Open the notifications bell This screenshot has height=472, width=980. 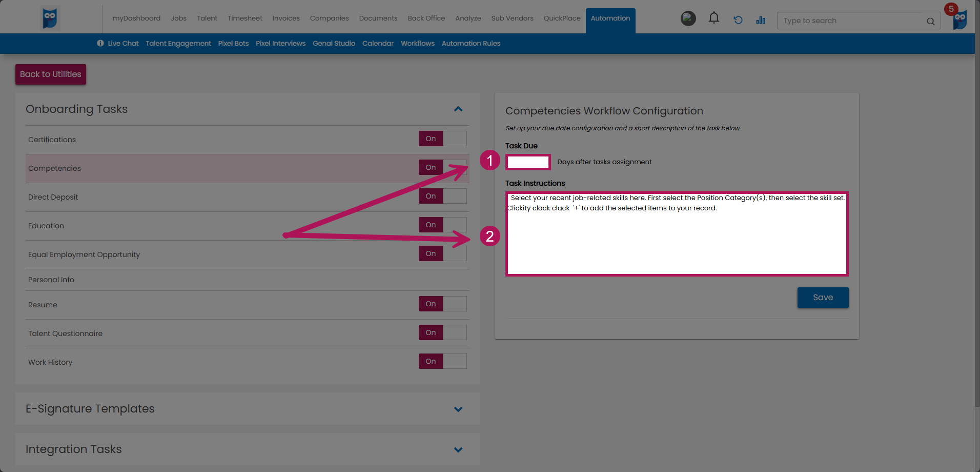click(x=713, y=18)
